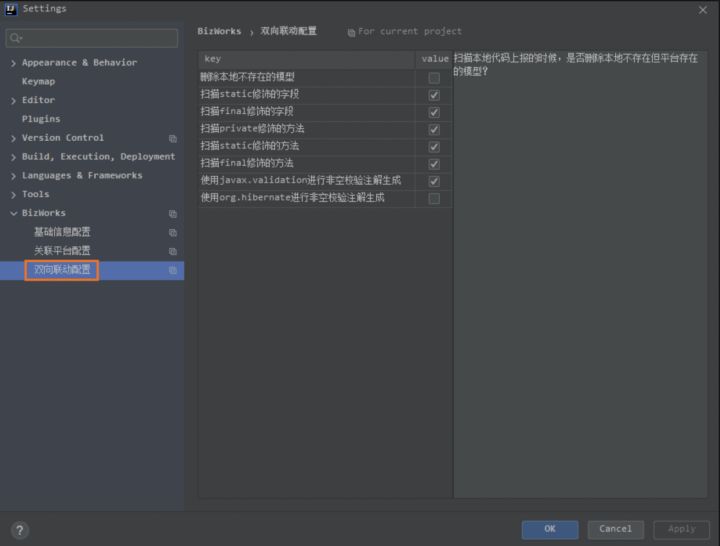Click the search magnifier icon
This screenshot has height=546, width=720.
point(16,38)
